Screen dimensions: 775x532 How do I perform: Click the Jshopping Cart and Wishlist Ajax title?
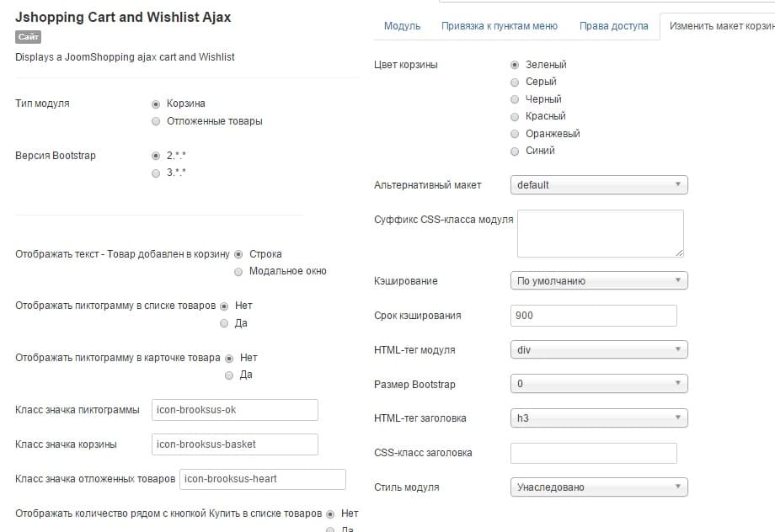point(123,18)
